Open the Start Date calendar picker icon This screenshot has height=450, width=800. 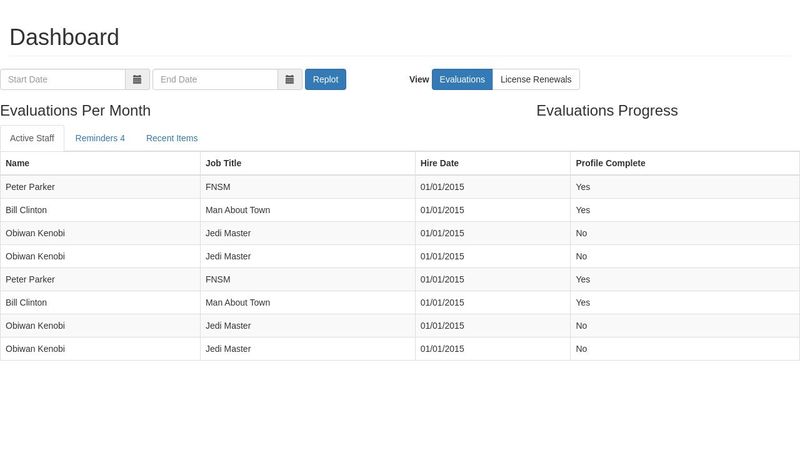[137, 79]
